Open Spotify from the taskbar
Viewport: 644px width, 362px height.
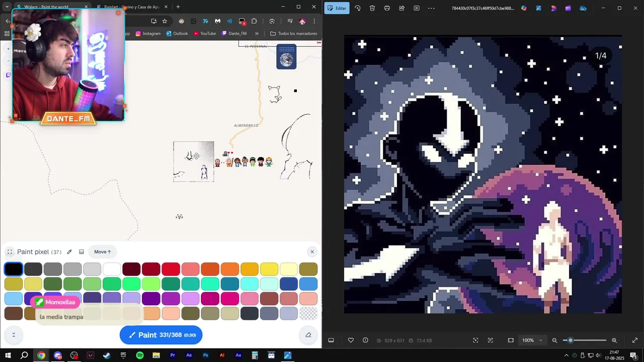click(x=140, y=355)
